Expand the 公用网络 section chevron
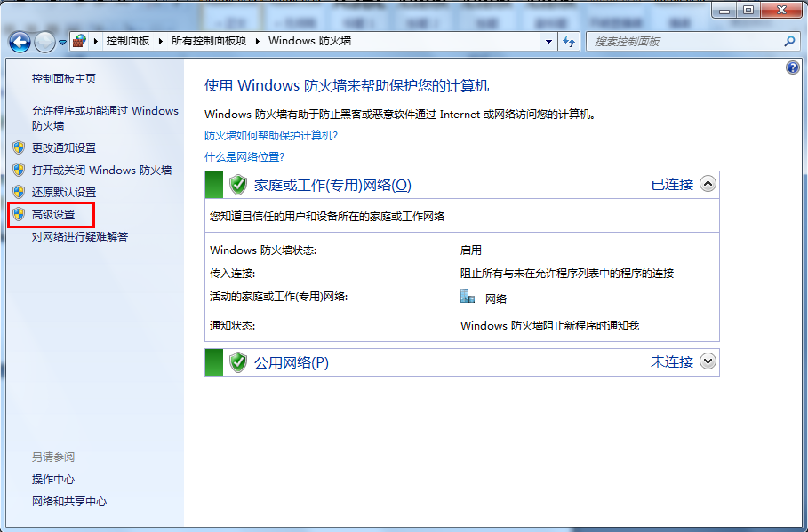Viewport: 808px width, 532px height. [708, 361]
